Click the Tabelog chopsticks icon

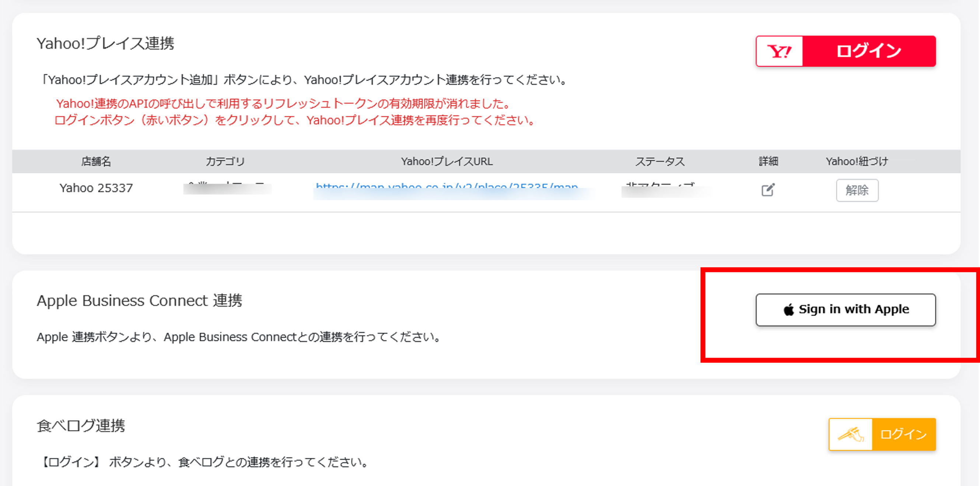point(851,434)
